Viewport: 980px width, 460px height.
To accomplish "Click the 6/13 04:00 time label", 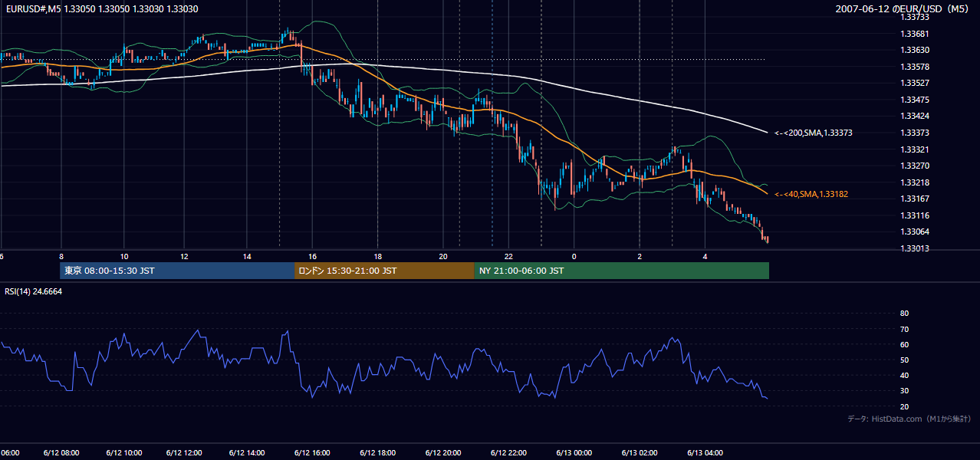I will pyautogui.click(x=705, y=452).
